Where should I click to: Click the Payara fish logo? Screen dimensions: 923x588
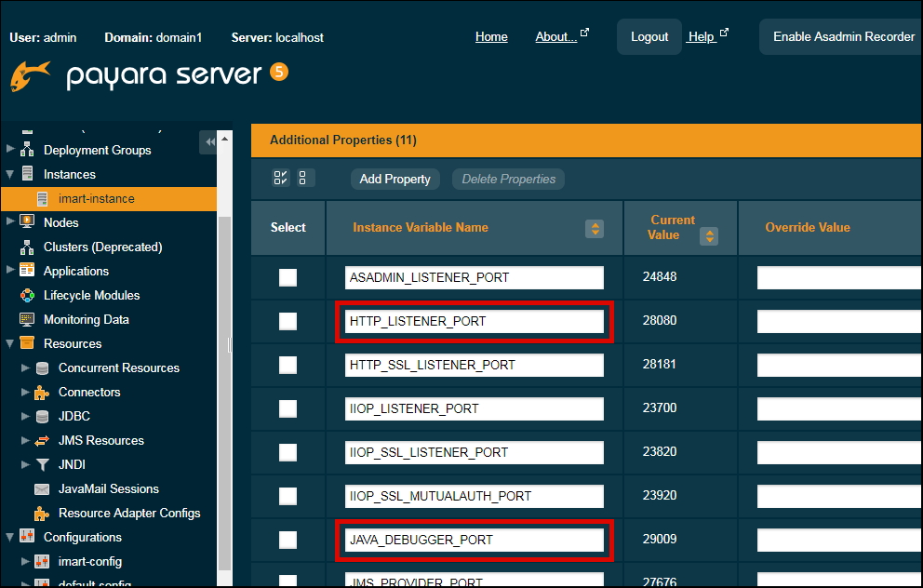[x=32, y=76]
